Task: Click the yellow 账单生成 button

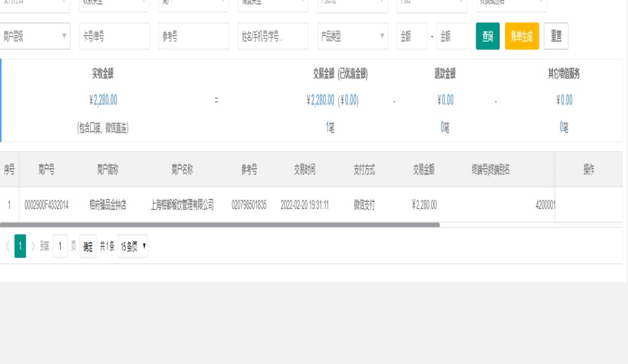Action: [x=521, y=37]
